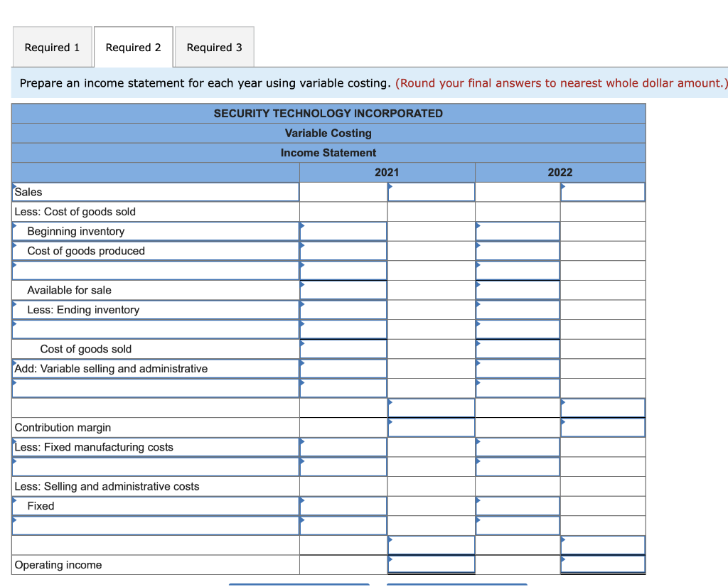Click the 2022 Sales amount field

pyautogui.click(x=603, y=192)
